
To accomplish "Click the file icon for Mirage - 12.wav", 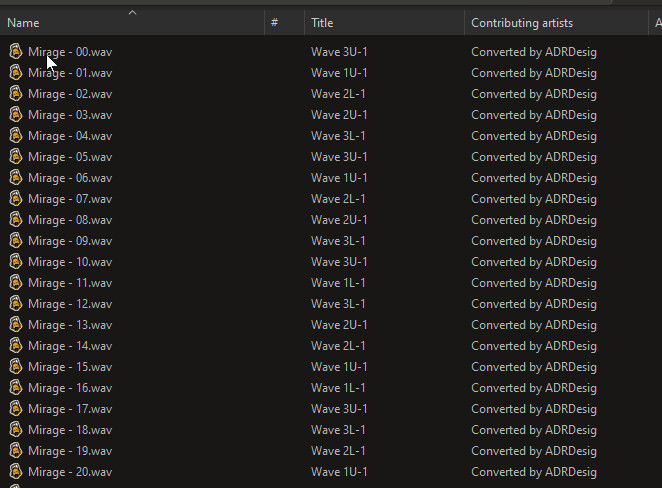I will (x=16, y=304).
